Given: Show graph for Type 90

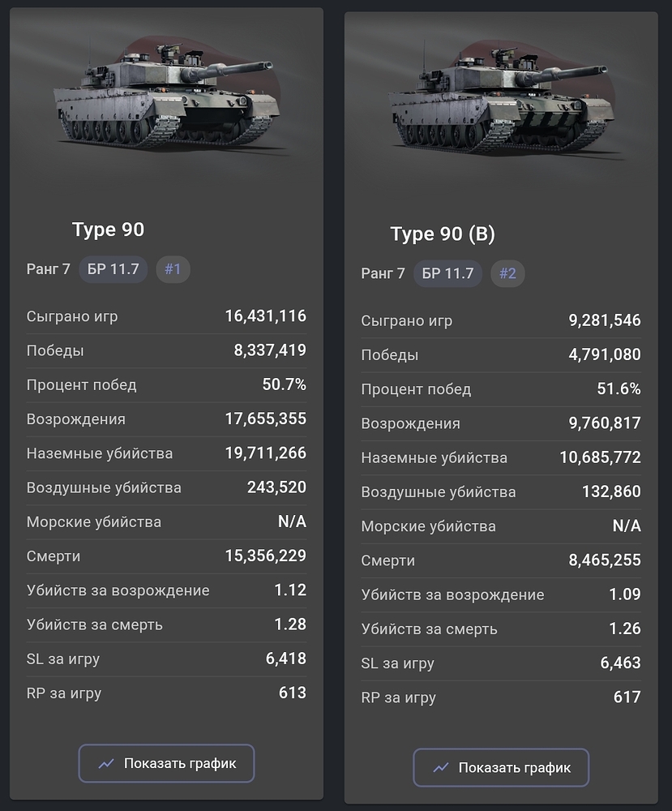Looking at the screenshot, I should [x=166, y=763].
